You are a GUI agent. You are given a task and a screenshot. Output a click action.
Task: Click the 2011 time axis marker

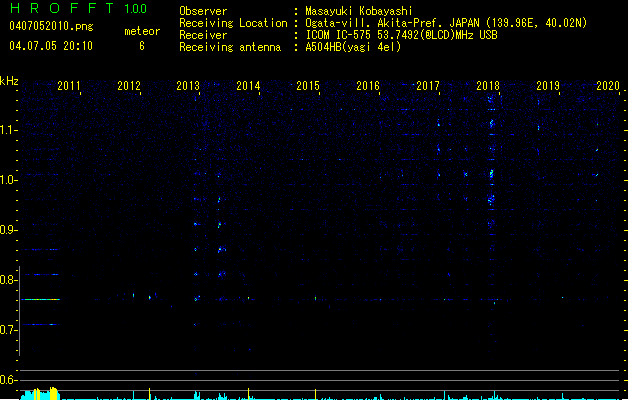coord(69,86)
